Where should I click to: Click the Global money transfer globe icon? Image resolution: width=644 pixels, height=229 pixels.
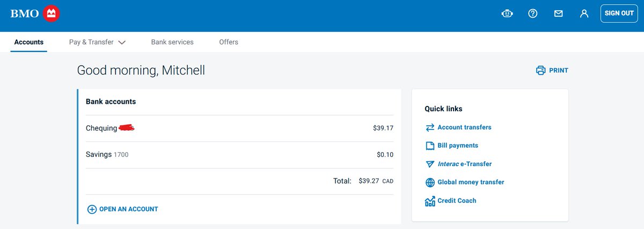[x=430, y=182]
